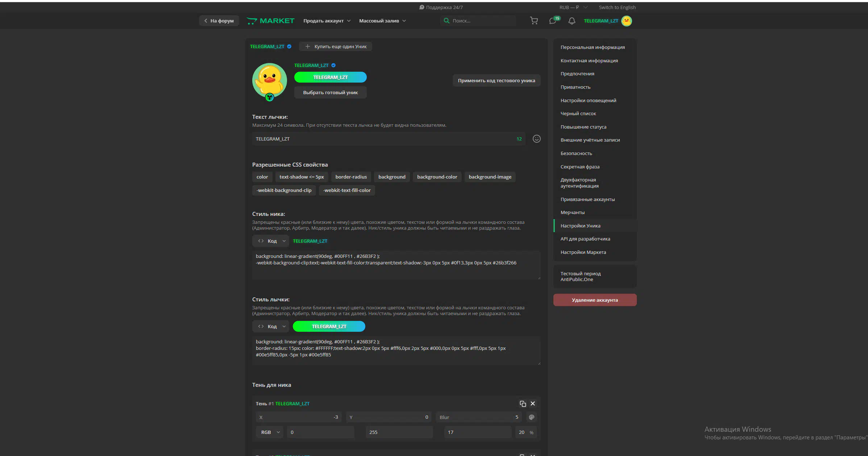
Task: Click the red channel field showing 0
Action: (x=320, y=432)
